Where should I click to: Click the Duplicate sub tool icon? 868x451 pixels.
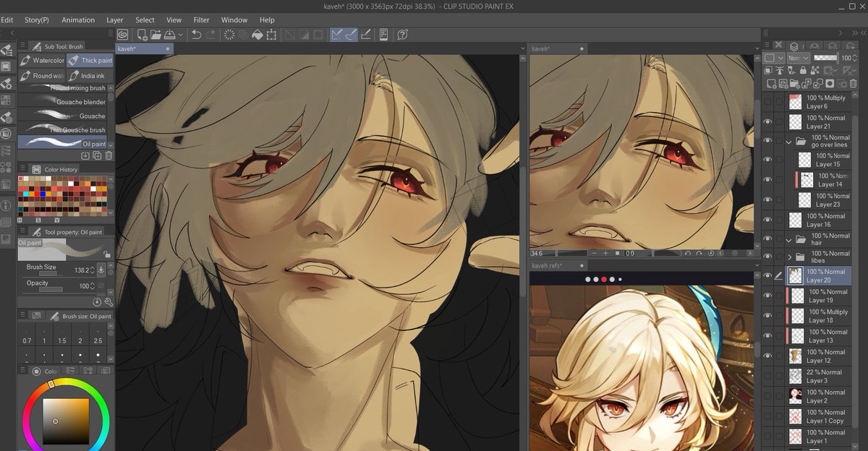[97, 155]
